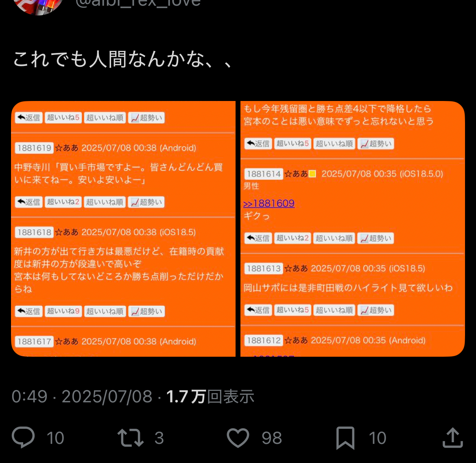Open the right screenshot thumbnail
This screenshot has width=476, height=463.
352,229
